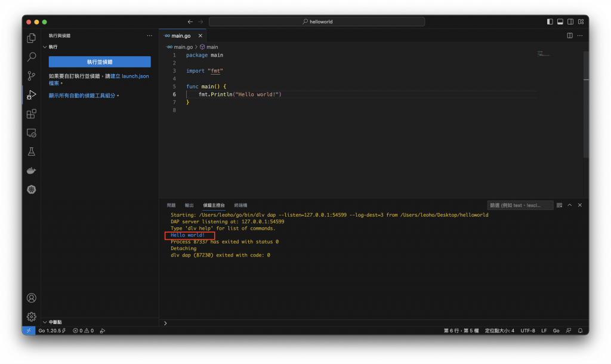Open the Extensions view icon
611x364 pixels.
[32, 114]
